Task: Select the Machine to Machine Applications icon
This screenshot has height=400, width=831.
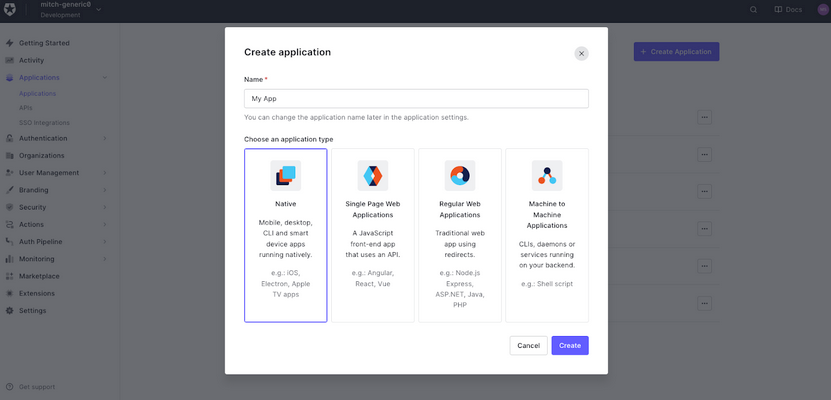Action: (547, 176)
